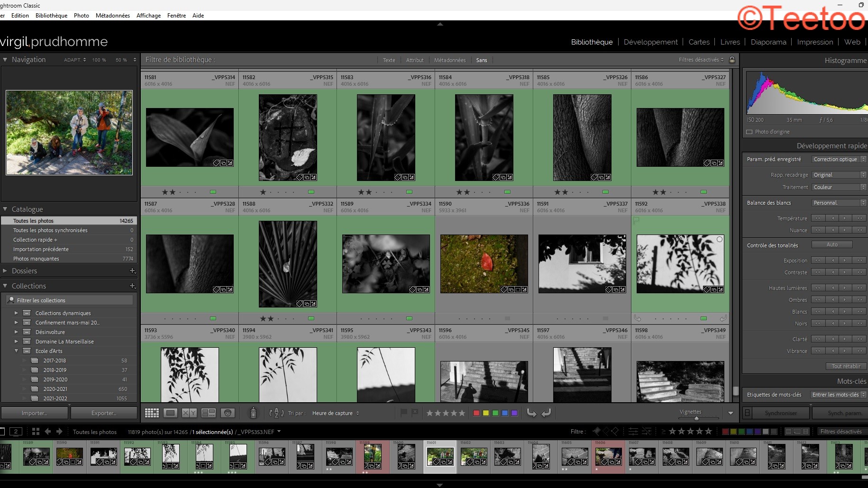
Task: Open the Traitement Couleur dropdown
Action: pos(839,187)
